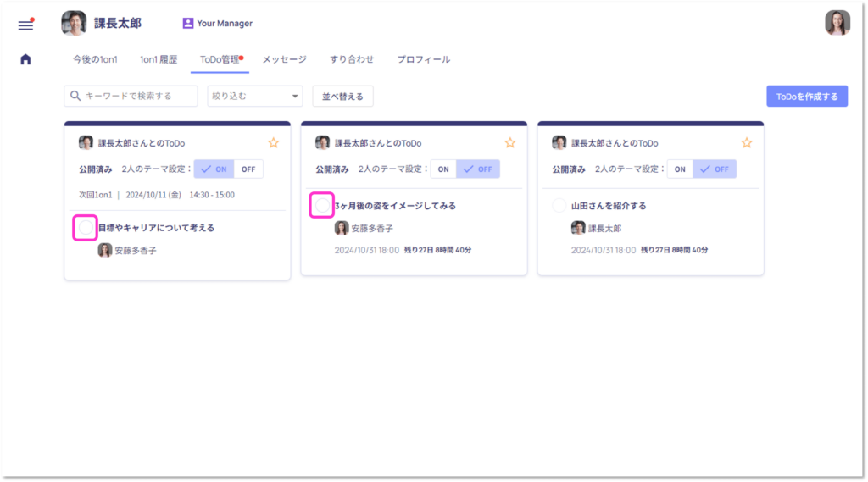Screen dimensions: 868x482
Task: Click 目標やキャリアについて考える title text
Action: tap(156, 227)
